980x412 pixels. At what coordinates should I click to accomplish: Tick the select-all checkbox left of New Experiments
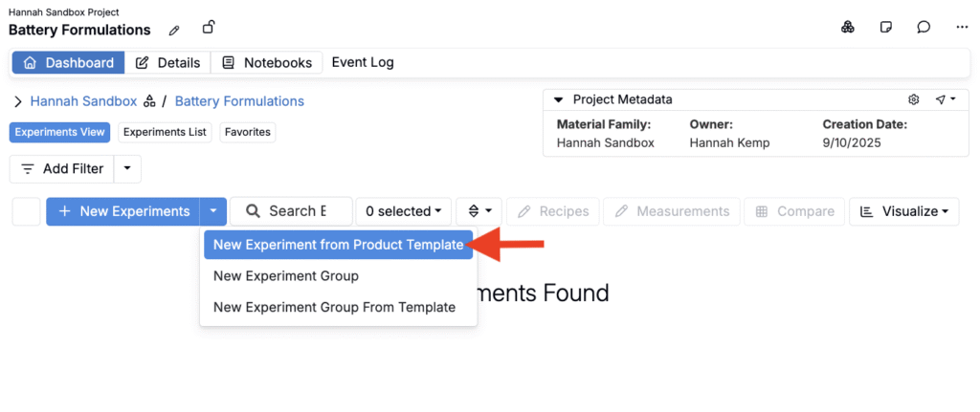(x=26, y=211)
